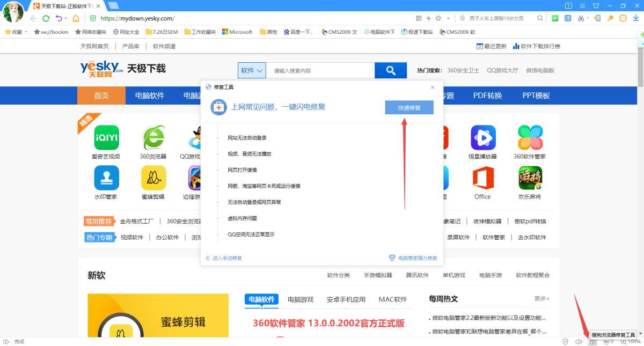Expand dropdown arrow next to undo button
Screen dimensions: 644x346
(67, 19)
